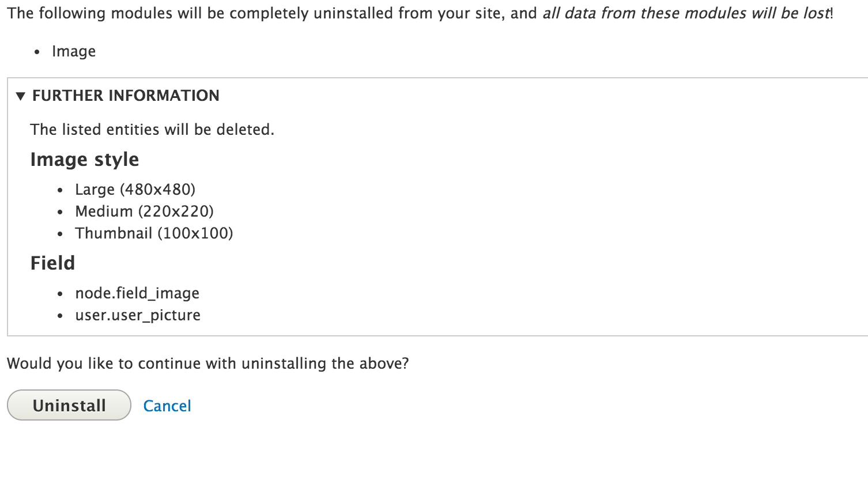Click the bullet before Image module
868x477 pixels.
click(37, 52)
